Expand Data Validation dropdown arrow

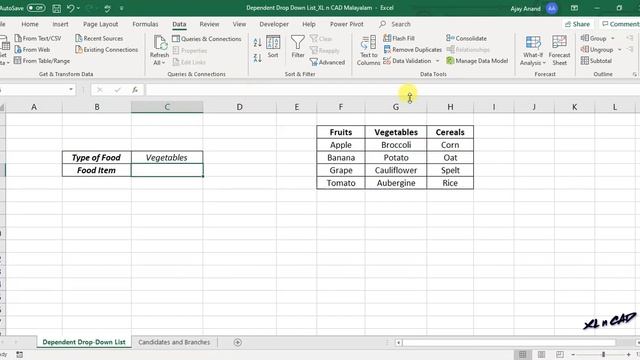coord(438,61)
